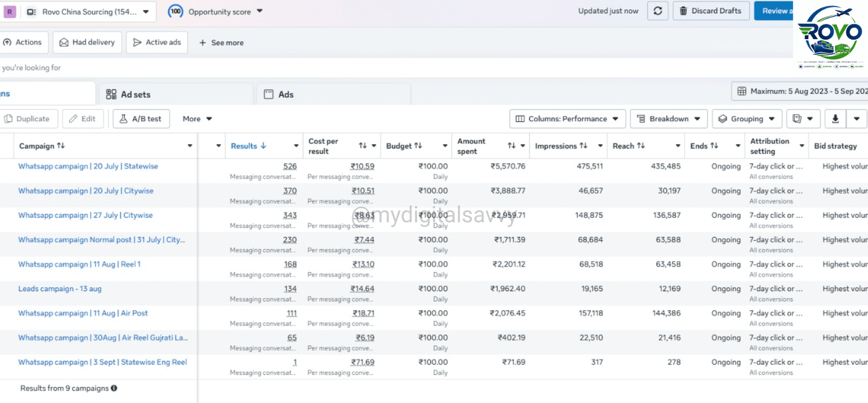Image resolution: width=868 pixels, height=403 pixels.
Task: Open the Columns: Performance dropdown
Action: (567, 119)
